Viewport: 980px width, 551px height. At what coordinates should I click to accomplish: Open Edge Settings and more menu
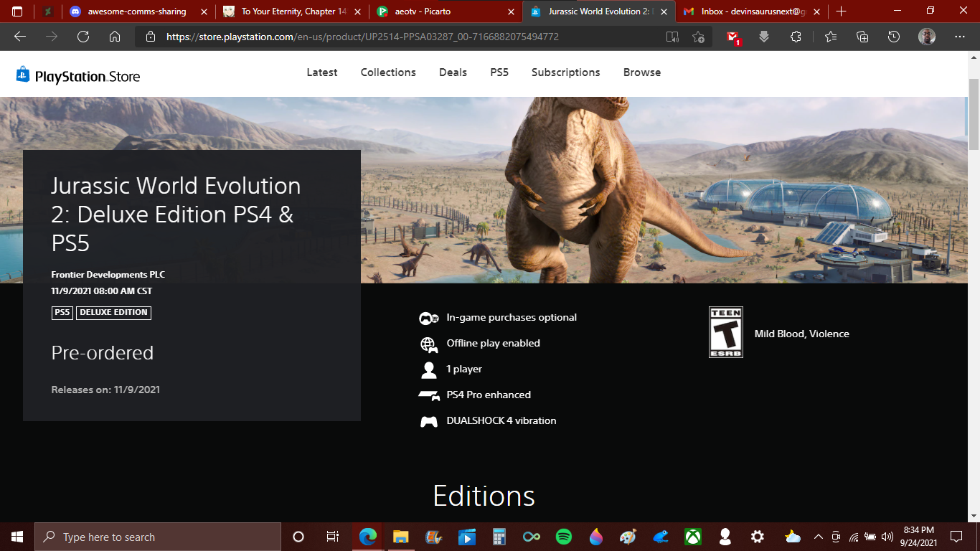[960, 37]
